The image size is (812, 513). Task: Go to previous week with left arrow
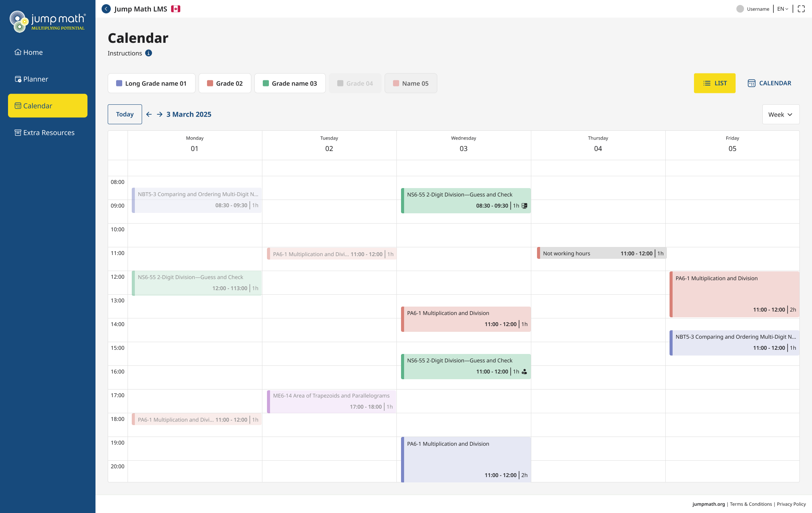(x=149, y=114)
